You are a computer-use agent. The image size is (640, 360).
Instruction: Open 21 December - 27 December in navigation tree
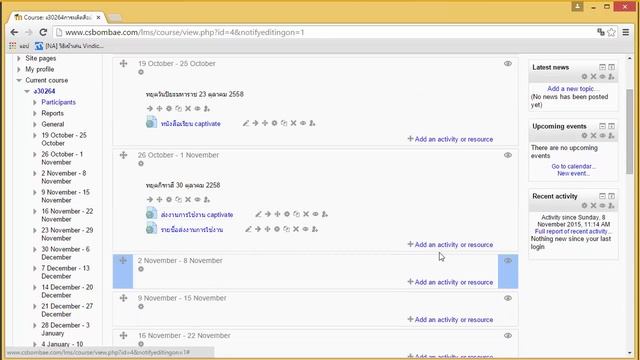[x=67, y=310]
